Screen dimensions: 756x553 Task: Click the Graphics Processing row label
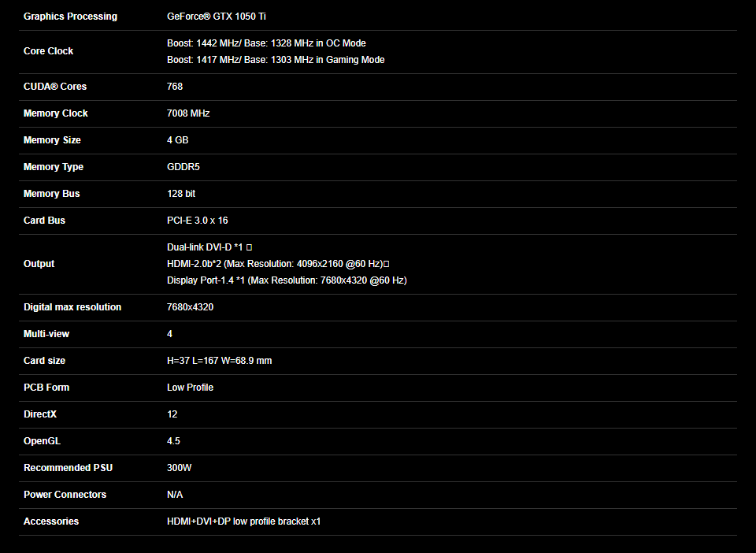70,17
